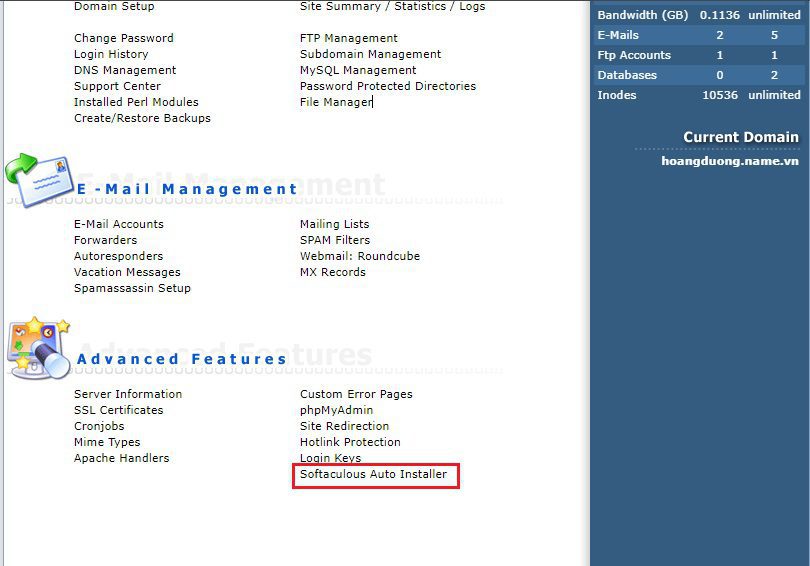Open Subdomain Management

(x=370, y=54)
